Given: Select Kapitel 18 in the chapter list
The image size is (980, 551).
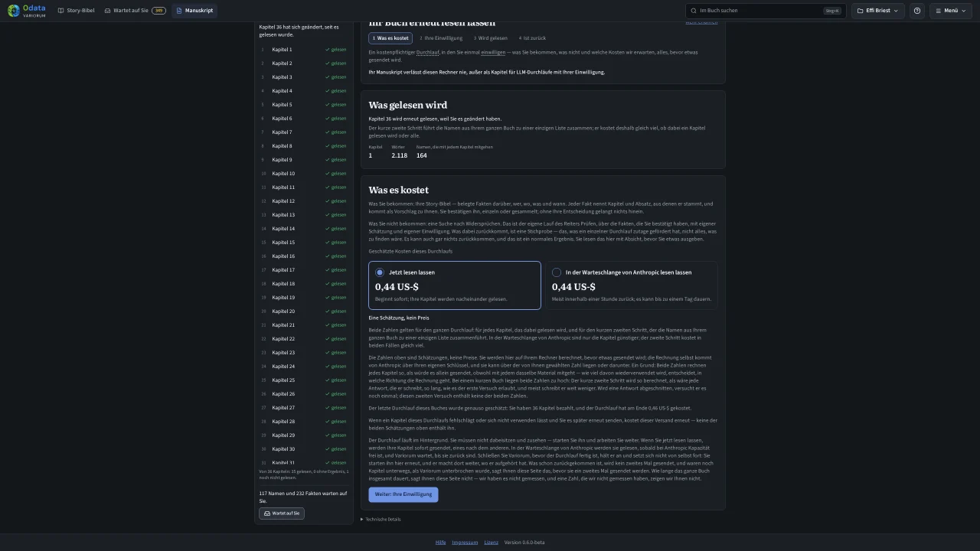Looking at the screenshot, I should point(304,284).
